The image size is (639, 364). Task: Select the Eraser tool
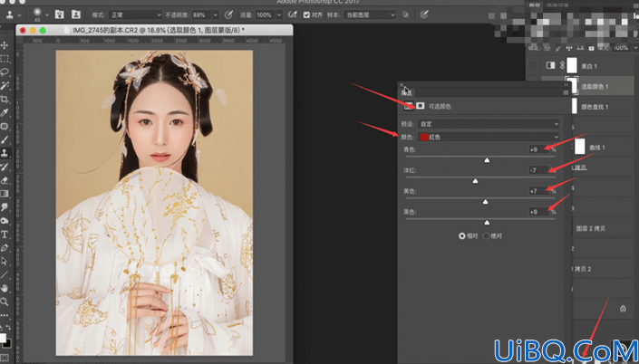point(5,180)
